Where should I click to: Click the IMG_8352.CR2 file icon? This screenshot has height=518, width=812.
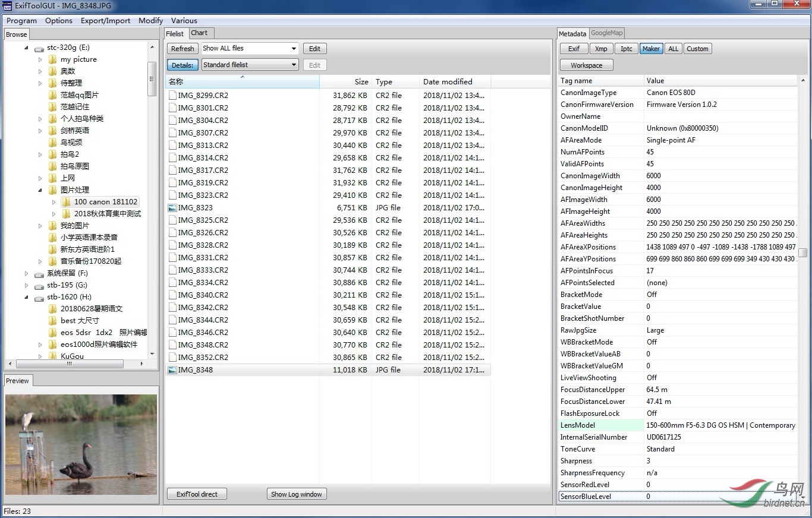click(x=172, y=357)
